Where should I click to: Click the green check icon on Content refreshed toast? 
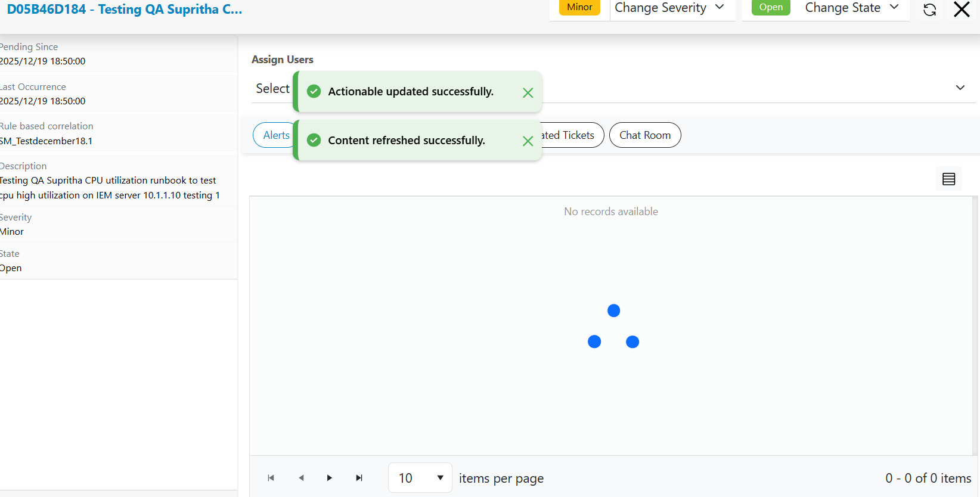(314, 140)
